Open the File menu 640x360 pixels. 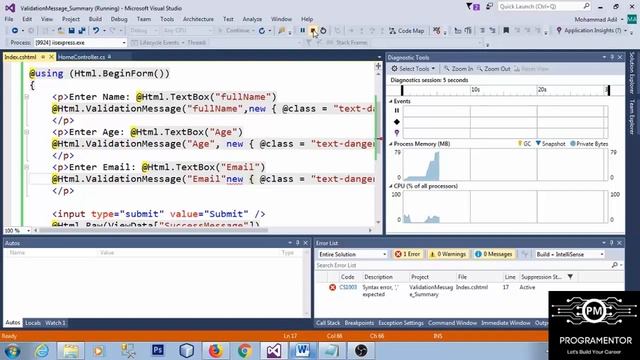point(9,19)
